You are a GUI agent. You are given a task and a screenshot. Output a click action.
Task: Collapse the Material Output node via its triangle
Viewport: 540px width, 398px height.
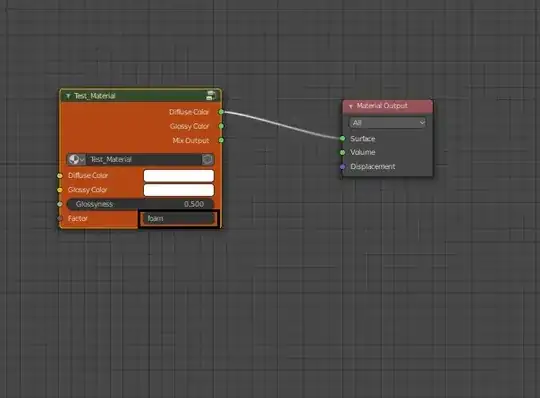pos(351,106)
